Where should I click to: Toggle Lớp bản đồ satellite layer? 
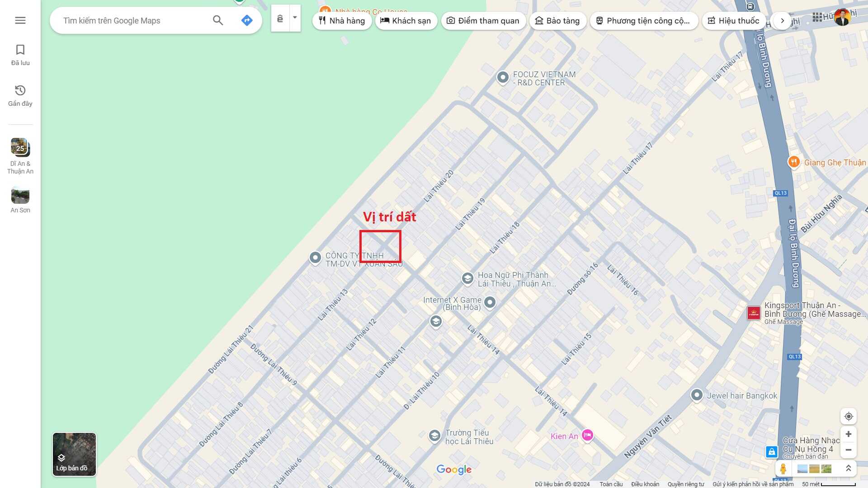coord(74,454)
